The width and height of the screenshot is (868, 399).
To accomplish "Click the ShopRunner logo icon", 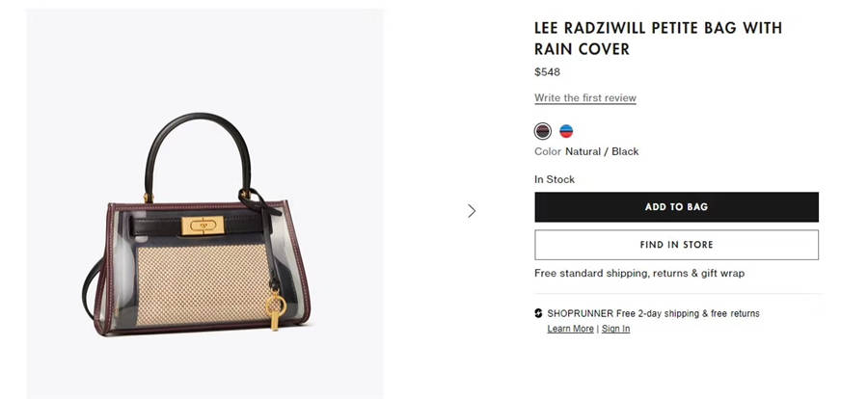I will point(538,313).
